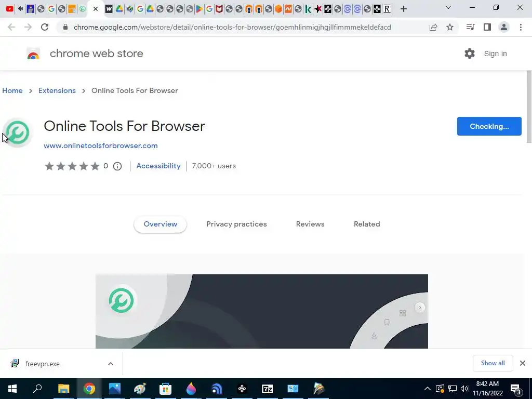The width and height of the screenshot is (532, 399).
Task: Expand freevpn.exe download options chevron
Action: [x=111, y=364]
